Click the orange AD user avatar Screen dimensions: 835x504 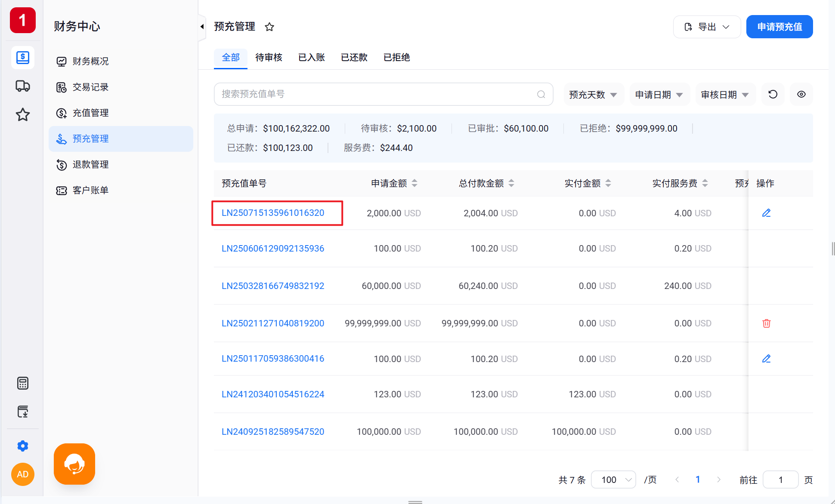(x=23, y=474)
